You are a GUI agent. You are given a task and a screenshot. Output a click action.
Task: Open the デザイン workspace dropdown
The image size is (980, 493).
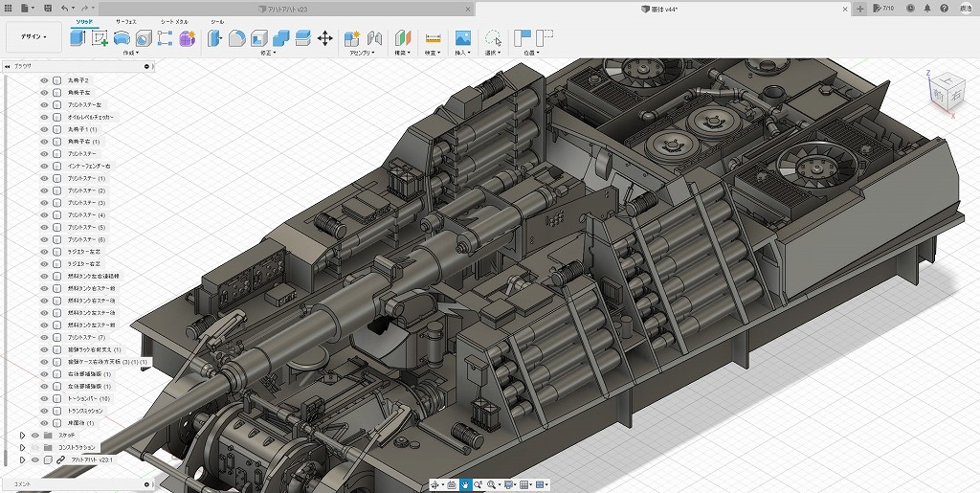(33, 37)
